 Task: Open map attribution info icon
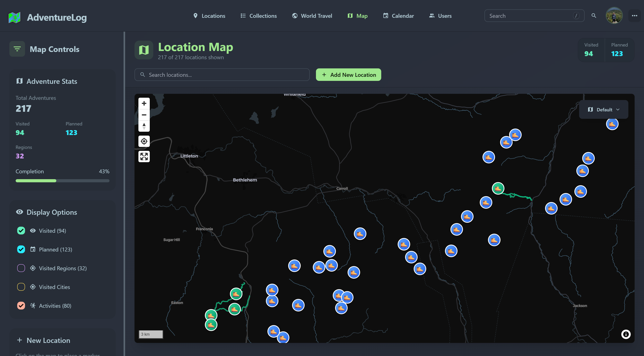click(626, 334)
